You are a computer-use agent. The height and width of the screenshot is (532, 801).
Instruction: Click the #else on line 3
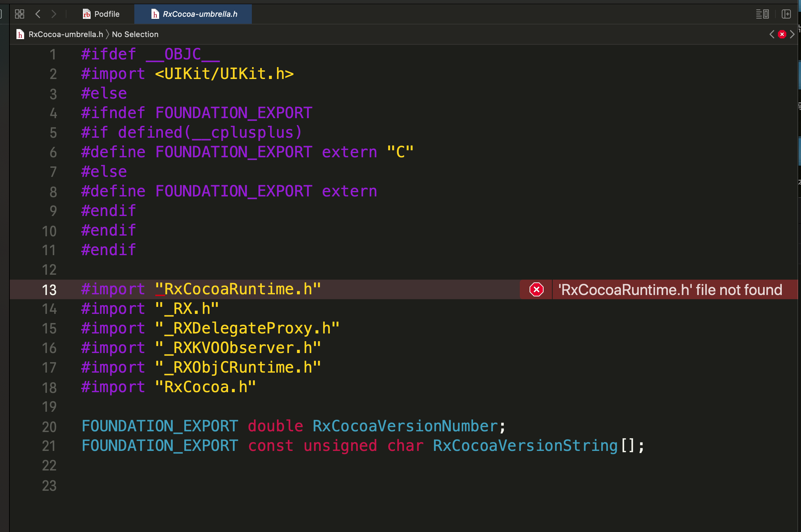(104, 93)
